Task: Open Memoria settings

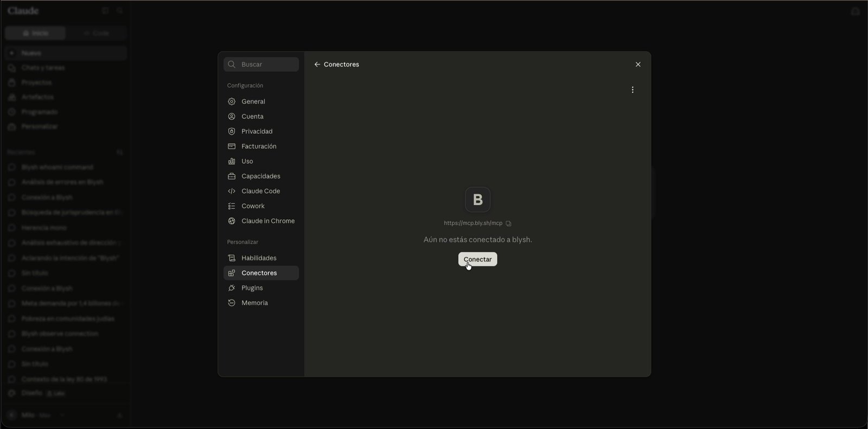Action: coord(261,303)
